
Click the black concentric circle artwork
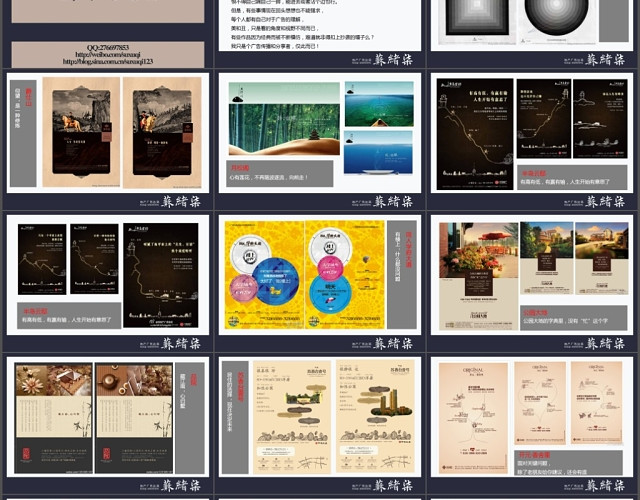557,16
